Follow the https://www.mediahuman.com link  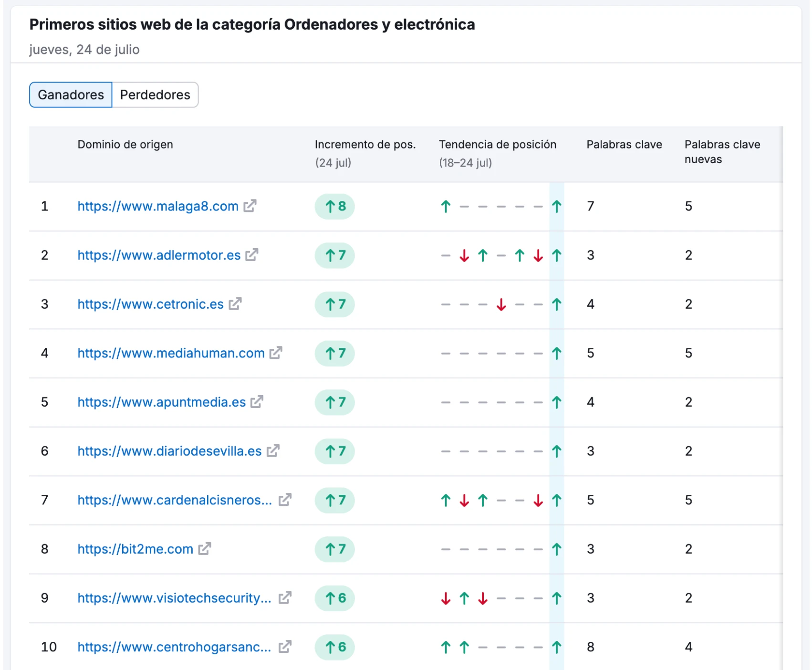pyautogui.click(x=171, y=353)
